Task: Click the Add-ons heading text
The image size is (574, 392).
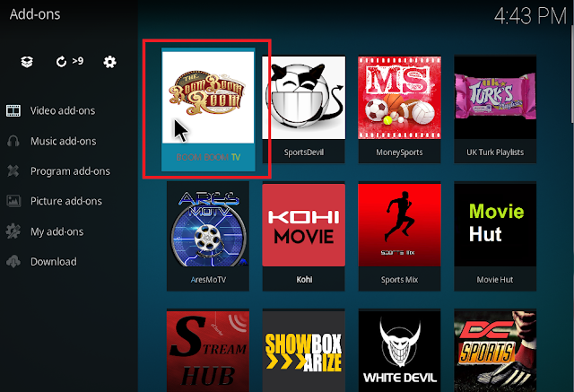Action: click(35, 14)
